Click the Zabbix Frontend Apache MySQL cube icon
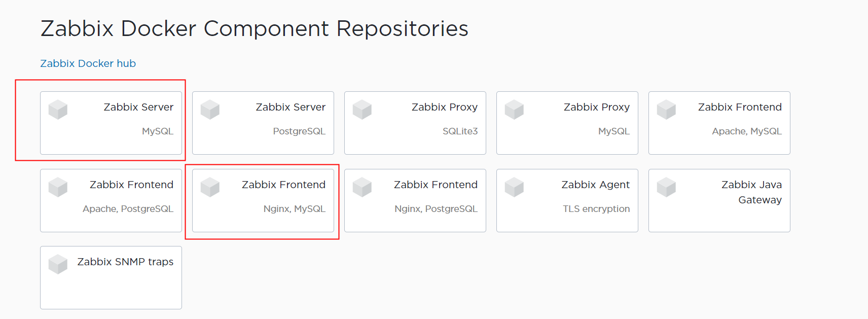The height and width of the screenshot is (319, 868). tap(666, 109)
